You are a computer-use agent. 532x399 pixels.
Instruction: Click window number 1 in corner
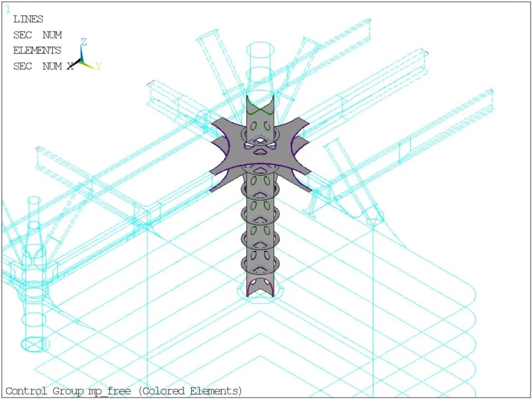pyautogui.click(x=7, y=8)
